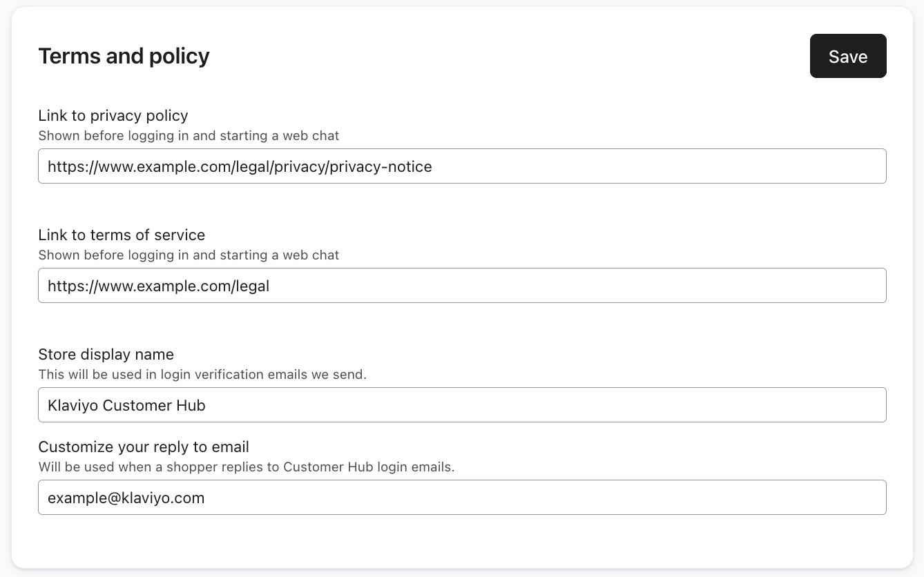Click the white card background area
Screen dimensions: 924x577
coord(462,545)
